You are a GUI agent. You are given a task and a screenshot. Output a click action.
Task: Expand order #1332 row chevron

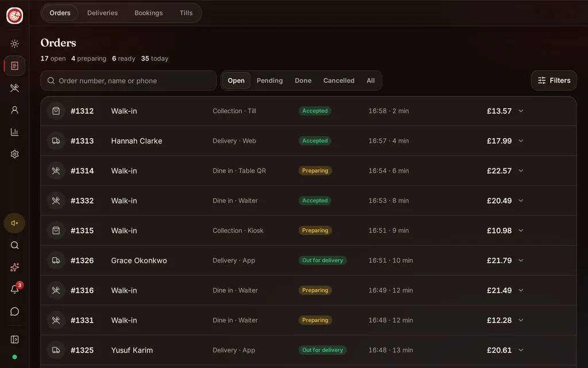click(521, 201)
